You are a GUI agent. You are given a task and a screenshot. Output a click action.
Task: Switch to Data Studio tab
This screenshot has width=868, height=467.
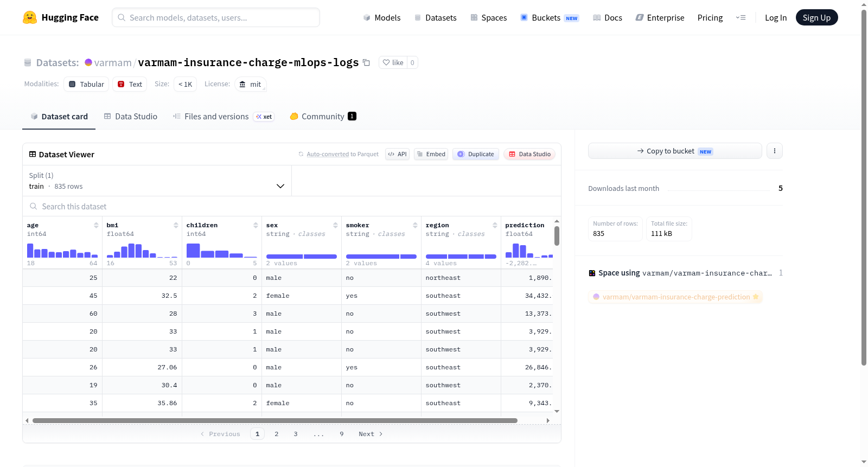tap(131, 116)
